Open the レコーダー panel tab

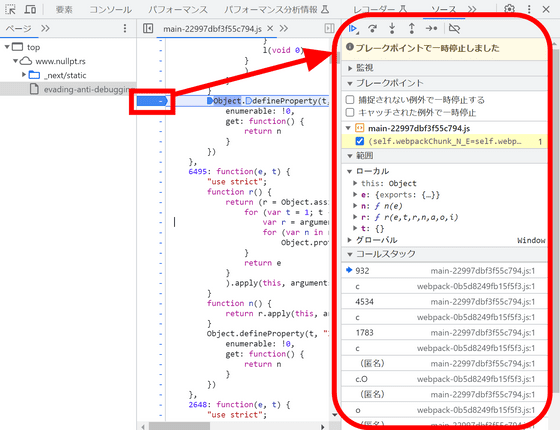[380, 9]
